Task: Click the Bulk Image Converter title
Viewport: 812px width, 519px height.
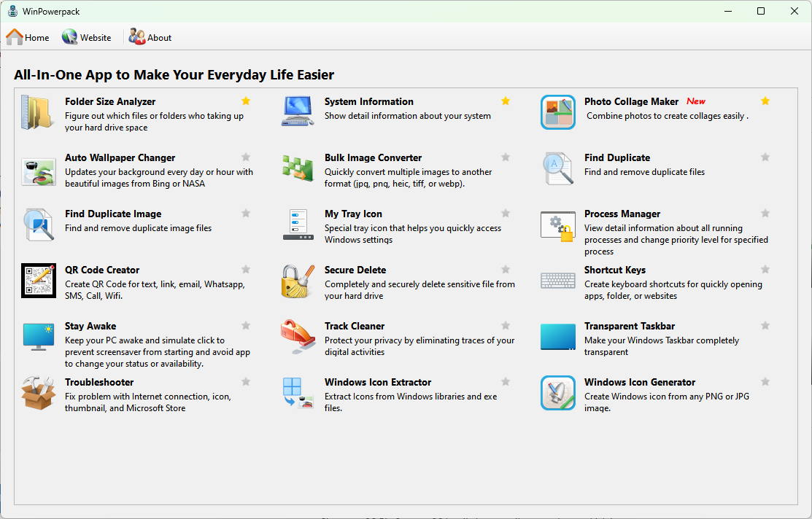Action: (373, 158)
